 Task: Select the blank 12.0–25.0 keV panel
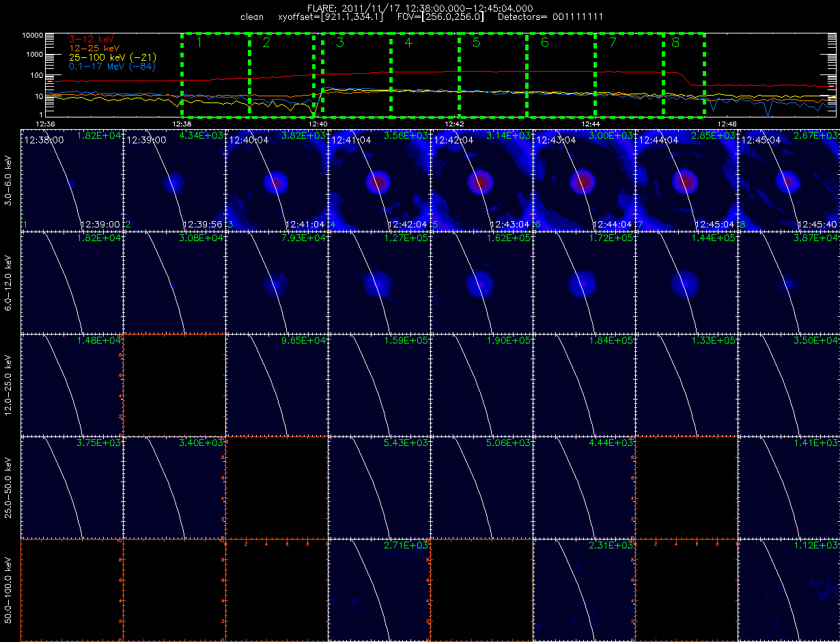coord(174,385)
